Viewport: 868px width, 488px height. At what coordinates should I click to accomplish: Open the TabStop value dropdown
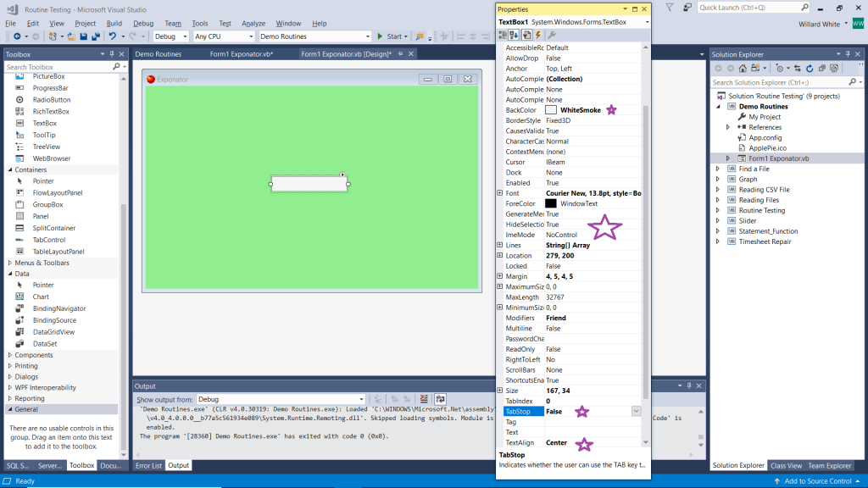[x=636, y=411]
